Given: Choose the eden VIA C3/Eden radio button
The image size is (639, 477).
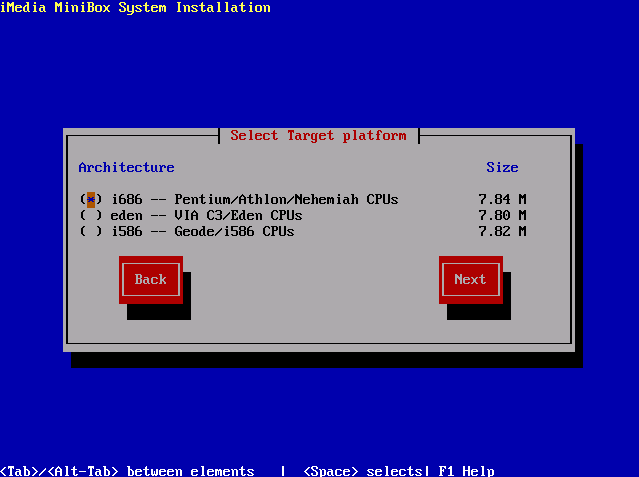Looking at the screenshot, I should [x=91, y=215].
